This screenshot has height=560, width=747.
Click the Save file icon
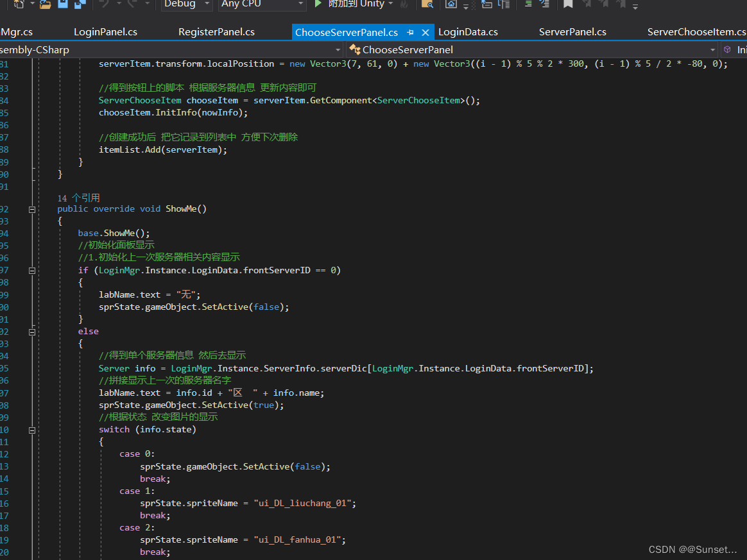coord(63,4)
